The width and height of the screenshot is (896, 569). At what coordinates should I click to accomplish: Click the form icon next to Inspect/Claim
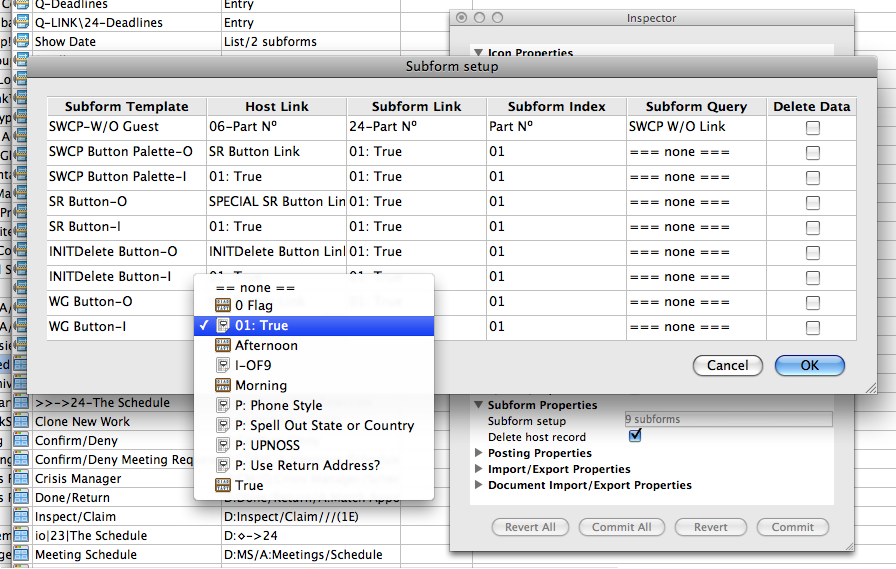pos(21,517)
